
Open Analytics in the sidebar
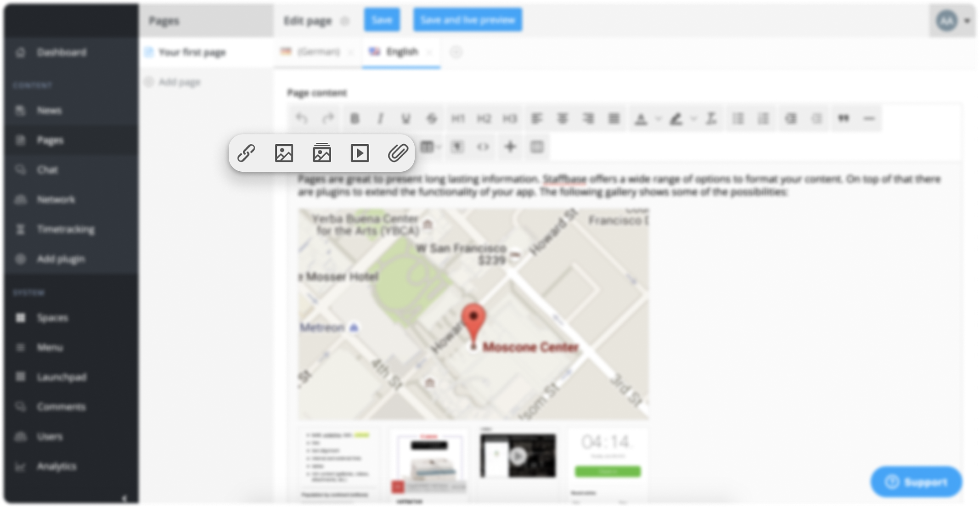point(71,466)
